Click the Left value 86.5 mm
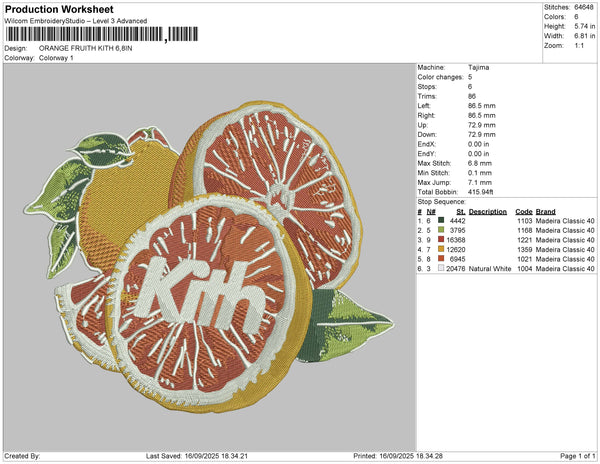 [481, 106]
